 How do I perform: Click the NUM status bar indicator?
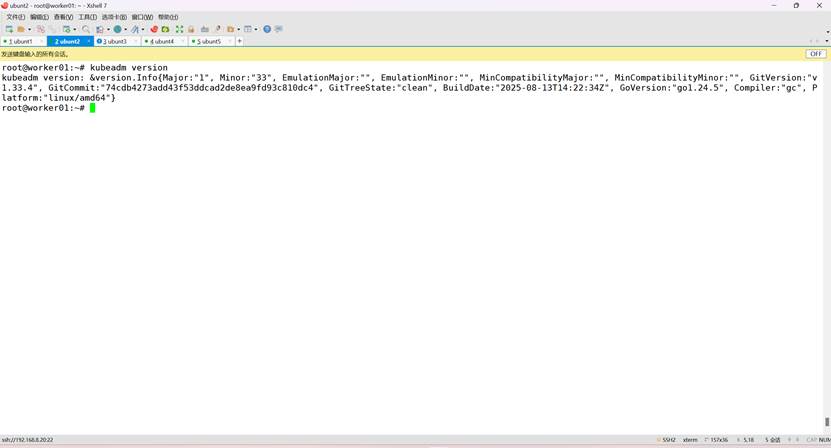coord(825,440)
